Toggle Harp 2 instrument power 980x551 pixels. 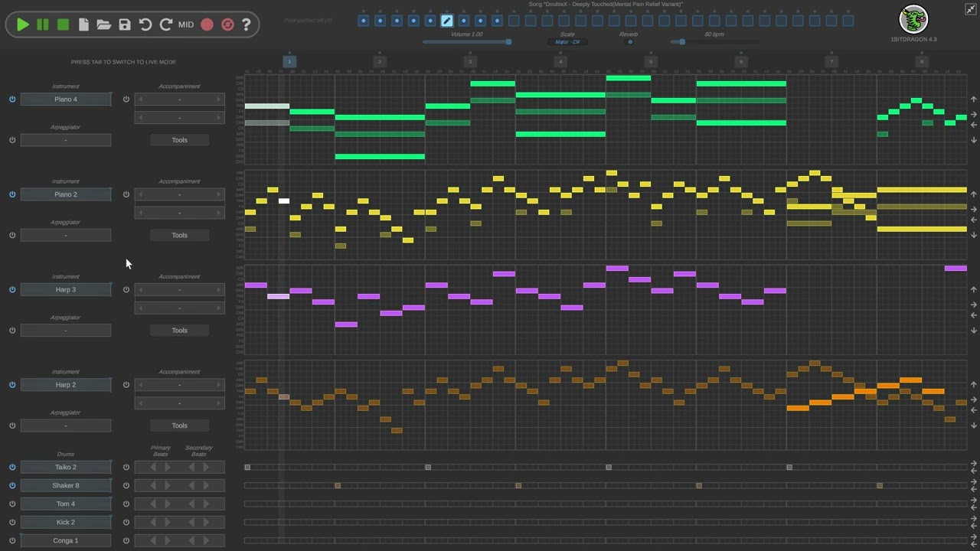tap(12, 384)
